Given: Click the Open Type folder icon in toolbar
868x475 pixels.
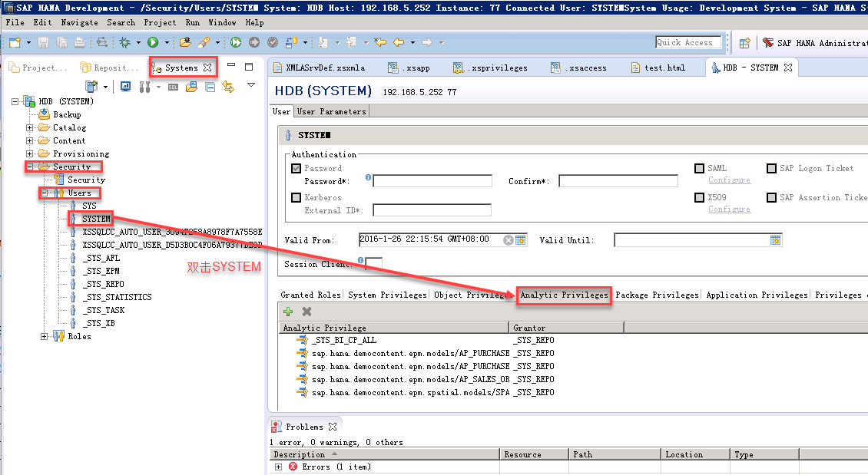Looking at the screenshot, I should coord(185,42).
